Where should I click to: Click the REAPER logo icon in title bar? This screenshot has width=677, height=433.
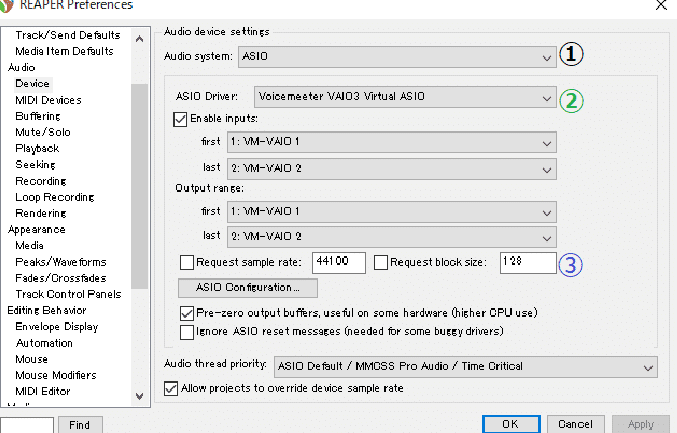[6, 5]
